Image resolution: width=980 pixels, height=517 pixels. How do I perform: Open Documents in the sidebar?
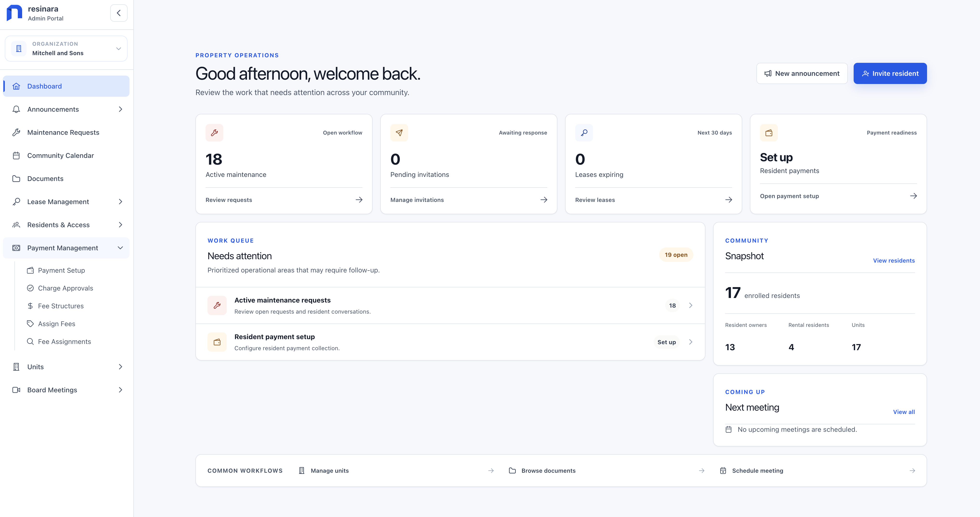66,179
